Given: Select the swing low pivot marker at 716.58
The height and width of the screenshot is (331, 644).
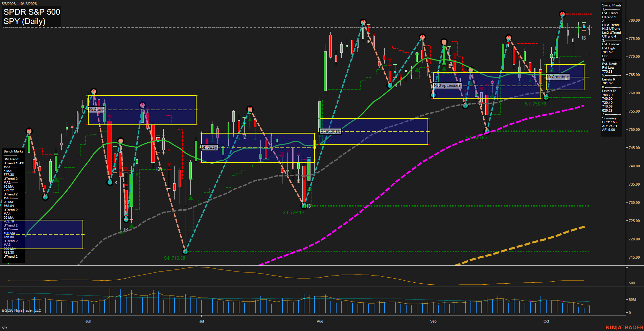Looking at the screenshot, I should (x=185, y=252).
